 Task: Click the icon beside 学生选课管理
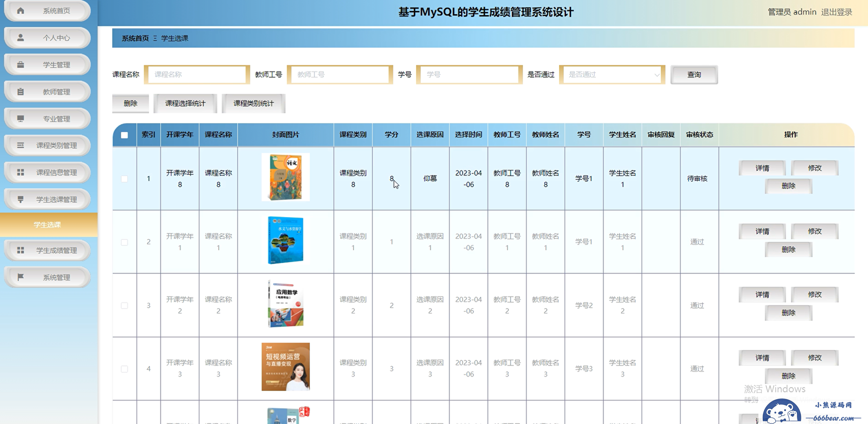coord(21,199)
